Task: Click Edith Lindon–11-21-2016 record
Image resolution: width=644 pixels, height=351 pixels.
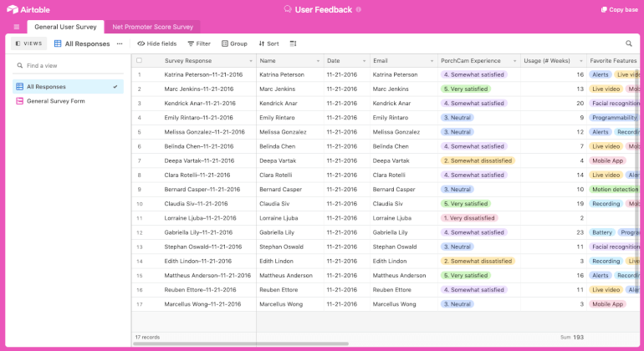Action: pos(198,262)
